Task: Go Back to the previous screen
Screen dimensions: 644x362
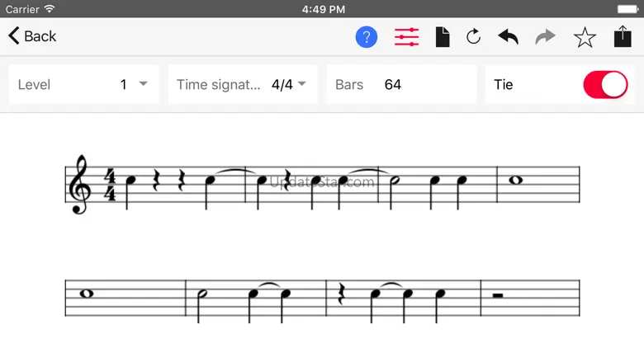Action: [33, 36]
